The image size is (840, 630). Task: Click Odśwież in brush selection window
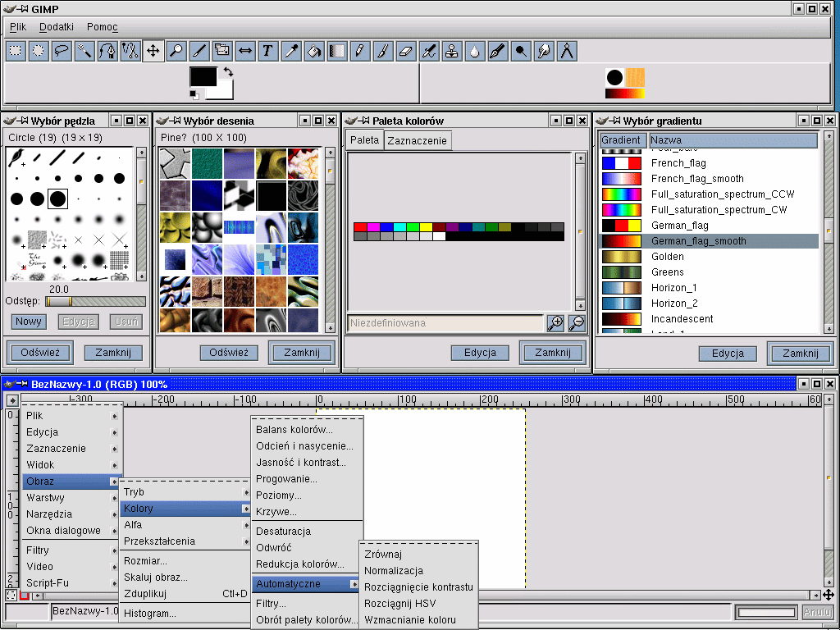[x=40, y=353]
